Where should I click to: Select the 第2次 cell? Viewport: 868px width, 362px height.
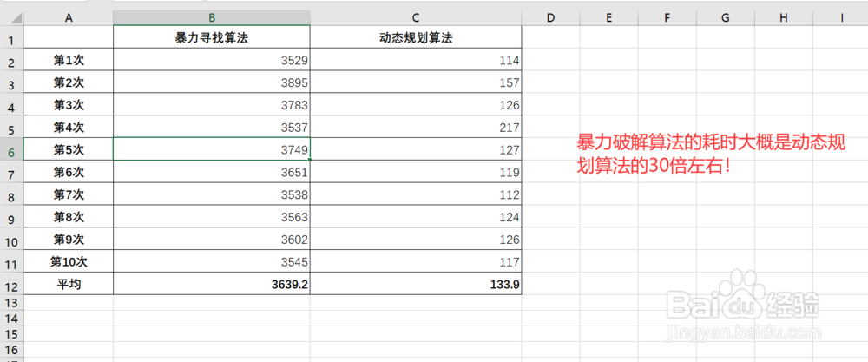[x=69, y=82]
